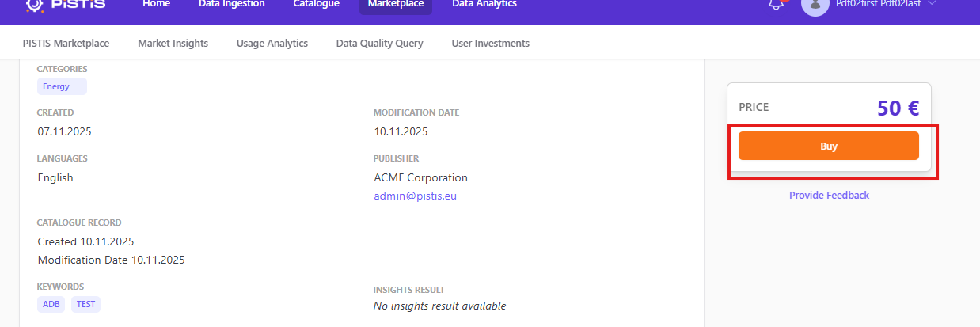Open the Data Ingestion menu
The image size is (980, 327).
coord(232,4)
